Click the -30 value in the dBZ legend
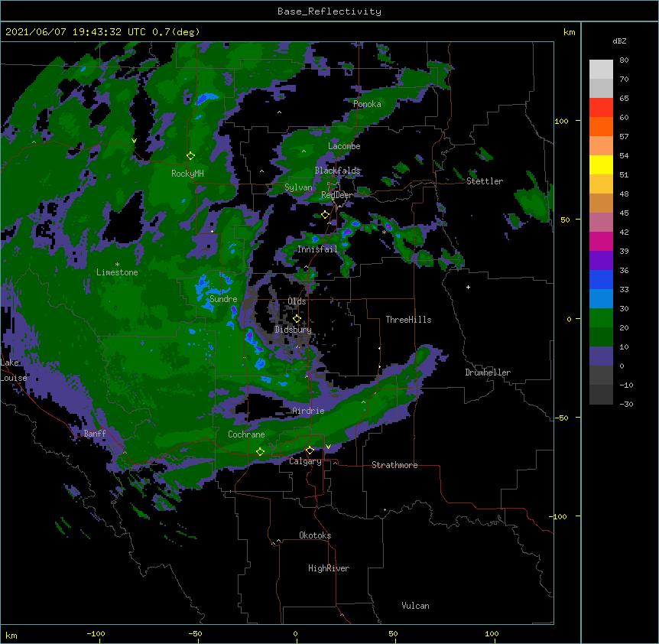The image size is (659, 644). 626,404
